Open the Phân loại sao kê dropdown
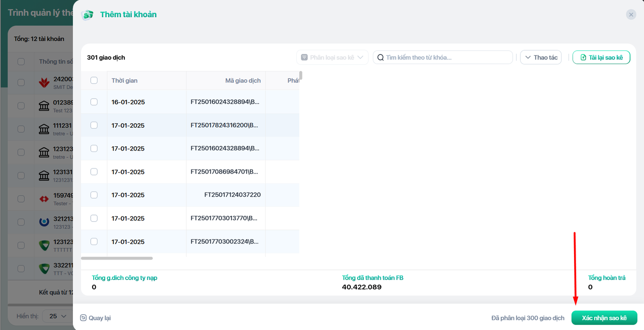The image size is (644, 330). click(x=333, y=57)
